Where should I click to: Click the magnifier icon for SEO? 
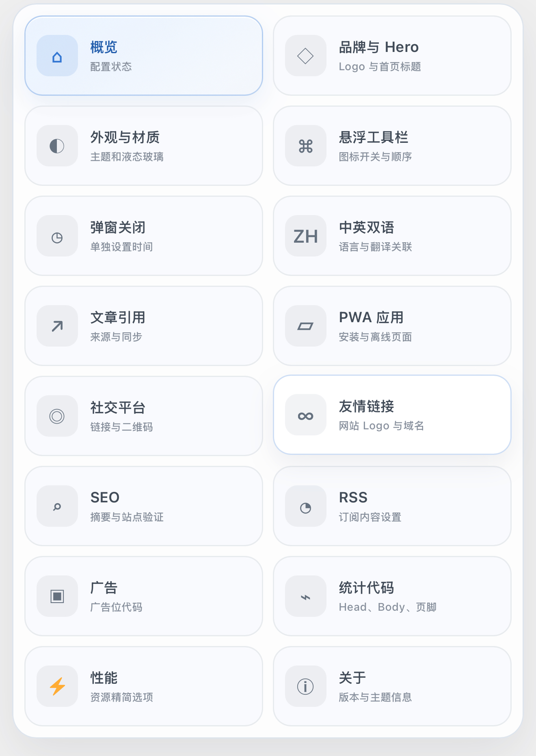(x=57, y=506)
